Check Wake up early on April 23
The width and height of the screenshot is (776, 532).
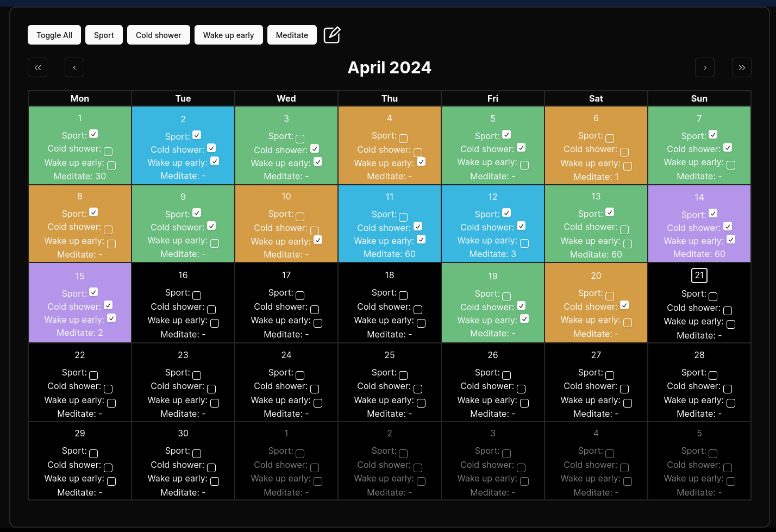pos(215,403)
